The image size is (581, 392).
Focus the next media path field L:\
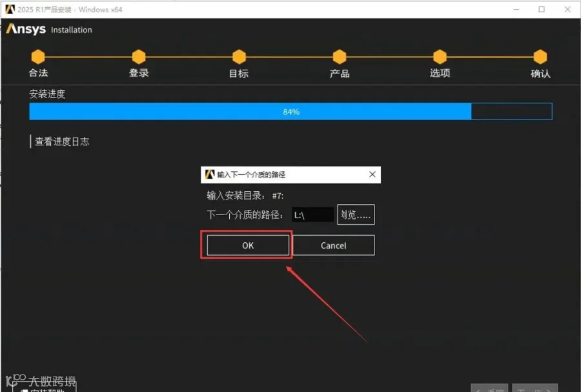(312, 215)
